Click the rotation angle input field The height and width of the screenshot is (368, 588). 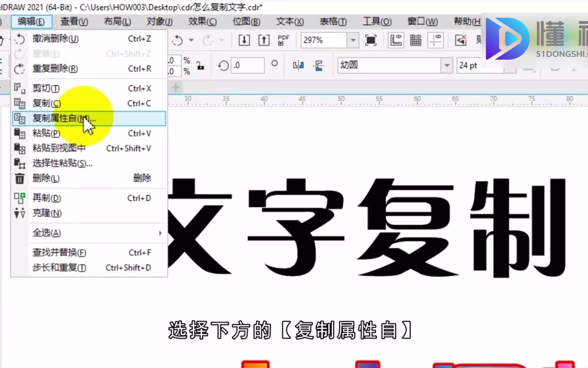pos(247,65)
